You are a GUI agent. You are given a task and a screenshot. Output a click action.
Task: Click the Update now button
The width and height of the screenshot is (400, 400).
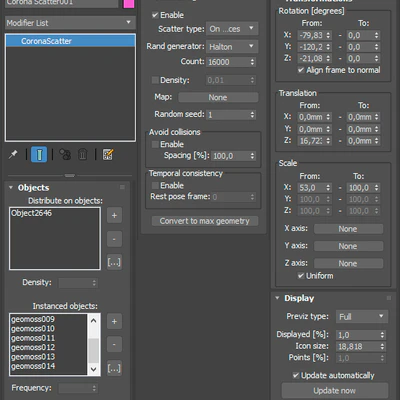(x=335, y=390)
